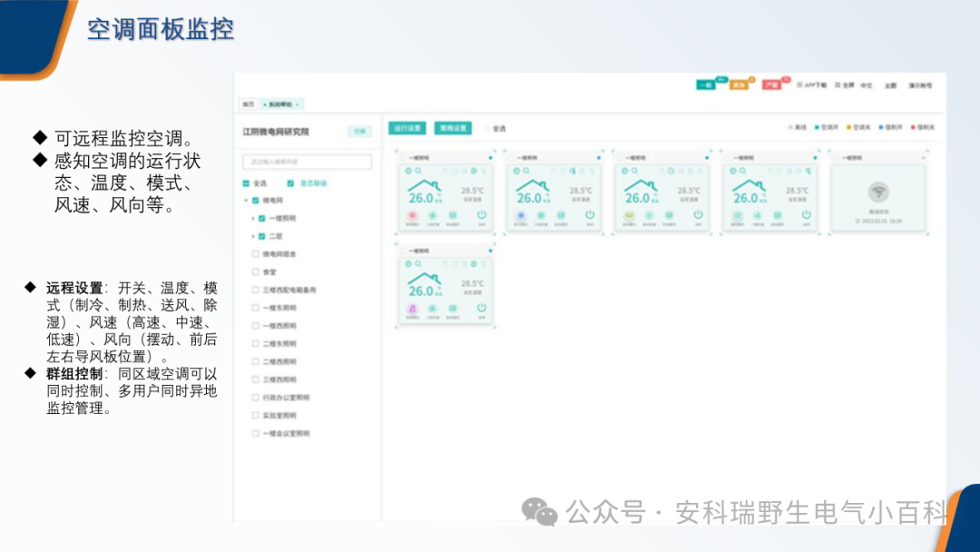Click the offline Wi-Fi icon on the offline card
The width and height of the screenshot is (980, 552).
point(878,192)
